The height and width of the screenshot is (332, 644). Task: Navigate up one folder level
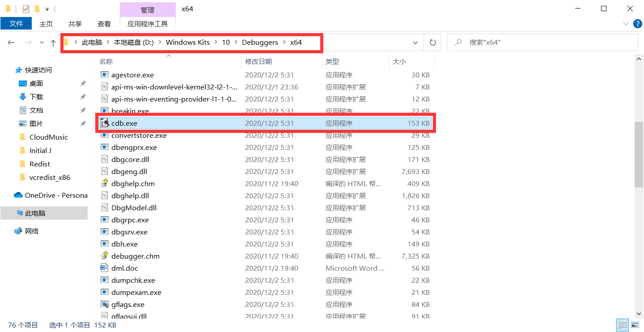[54, 42]
